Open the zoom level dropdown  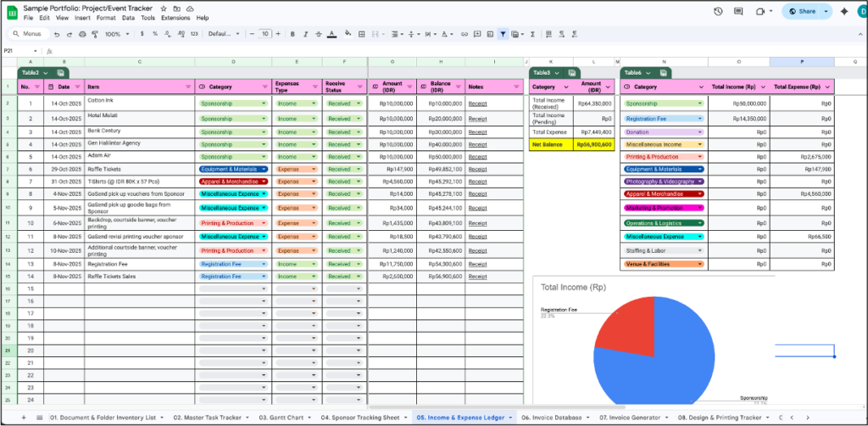click(116, 34)
